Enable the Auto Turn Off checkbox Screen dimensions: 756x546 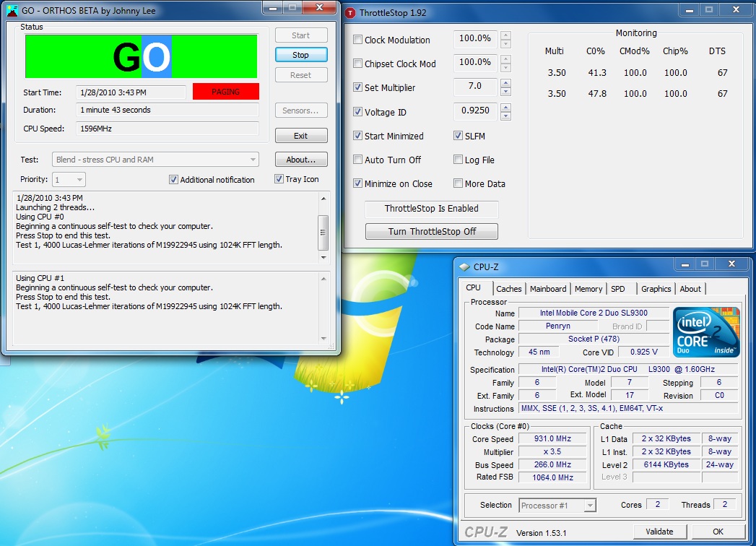point(357,159)
